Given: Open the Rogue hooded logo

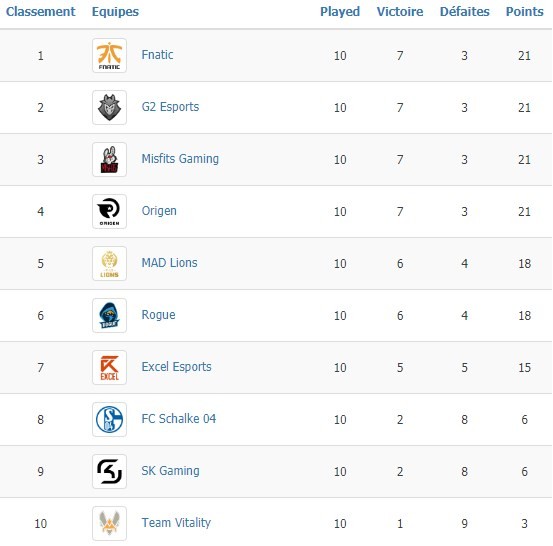Looking at the screenshot, I should [x=109, y=315].
